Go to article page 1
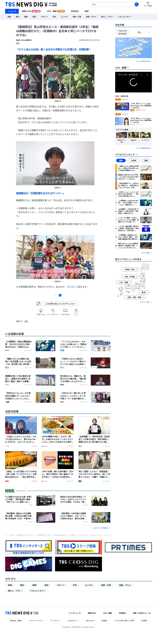The height and width of the screenshot is (644, 157). (55, 295)
